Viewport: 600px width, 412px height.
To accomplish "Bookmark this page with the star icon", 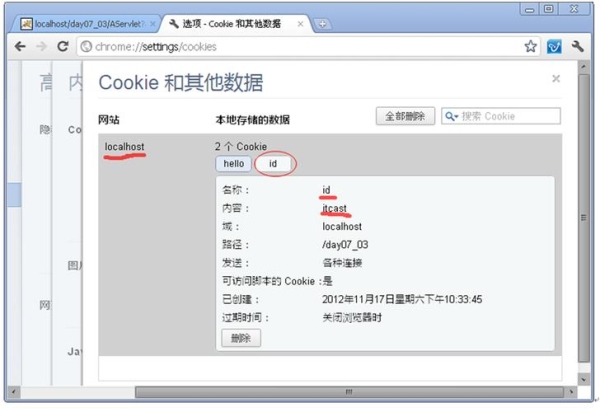I will tap(530, 46).
